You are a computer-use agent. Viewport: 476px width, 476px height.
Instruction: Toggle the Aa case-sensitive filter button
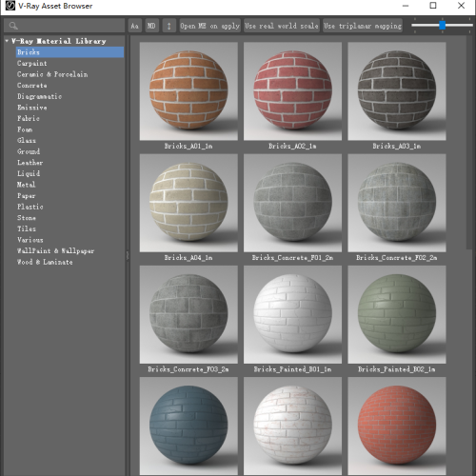[135, 26]
